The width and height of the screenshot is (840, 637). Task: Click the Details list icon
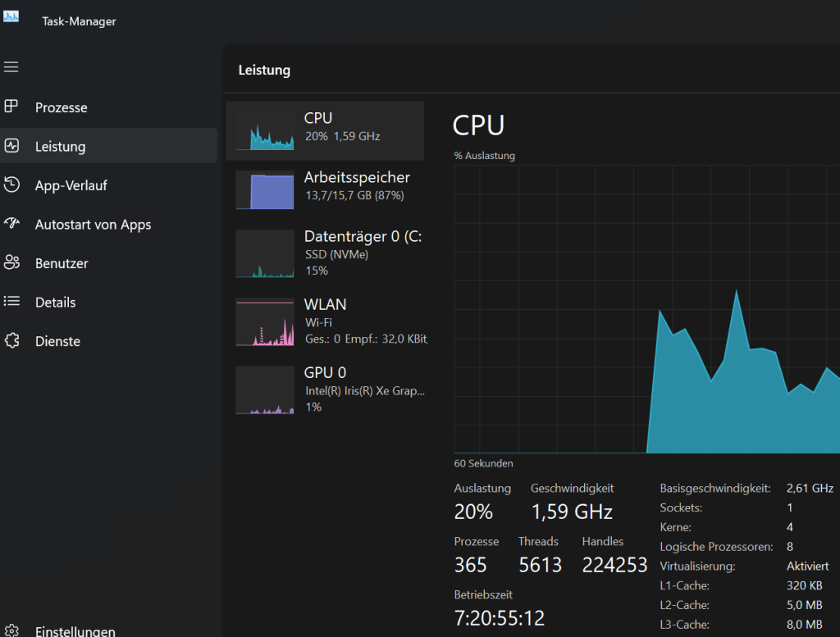pyautogui.click(x=11, y=302)
